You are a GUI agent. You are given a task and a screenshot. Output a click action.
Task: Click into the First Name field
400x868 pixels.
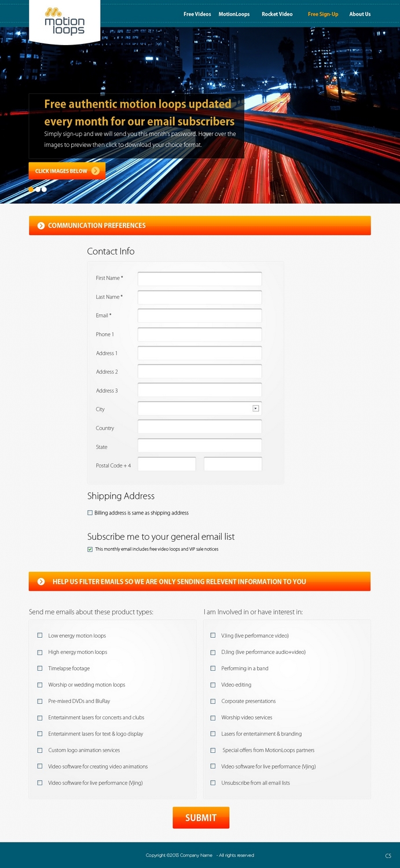(200, 279)
